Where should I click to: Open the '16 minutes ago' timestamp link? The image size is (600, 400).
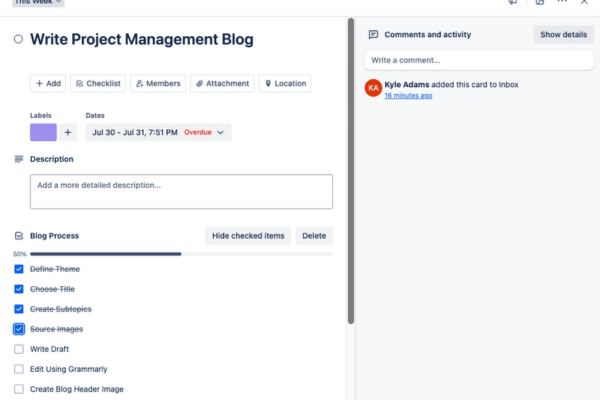(408, 96)
